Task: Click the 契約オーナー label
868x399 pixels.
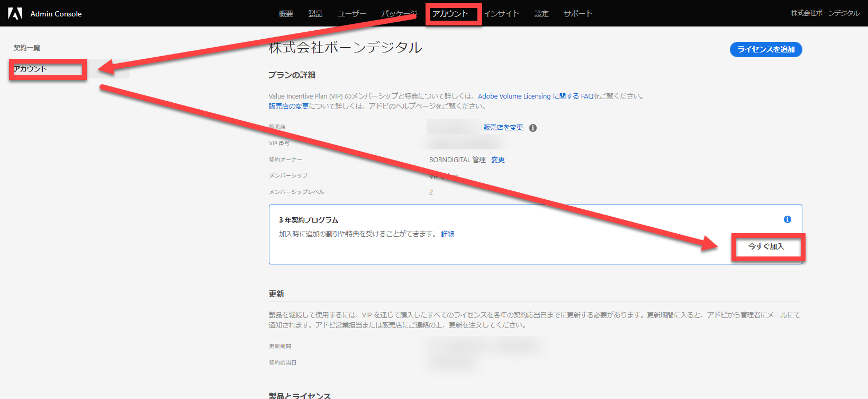Action: click(285, 159)
